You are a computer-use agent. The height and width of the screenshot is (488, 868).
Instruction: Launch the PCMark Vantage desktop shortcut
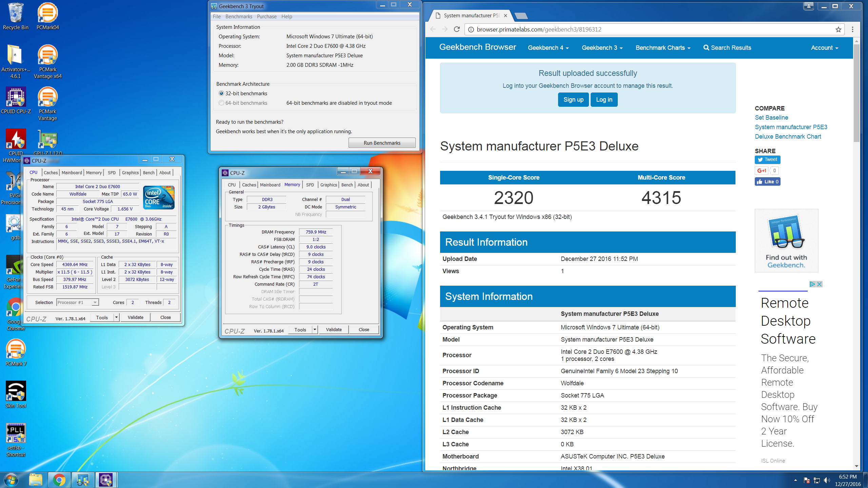[x=47, y=104]
